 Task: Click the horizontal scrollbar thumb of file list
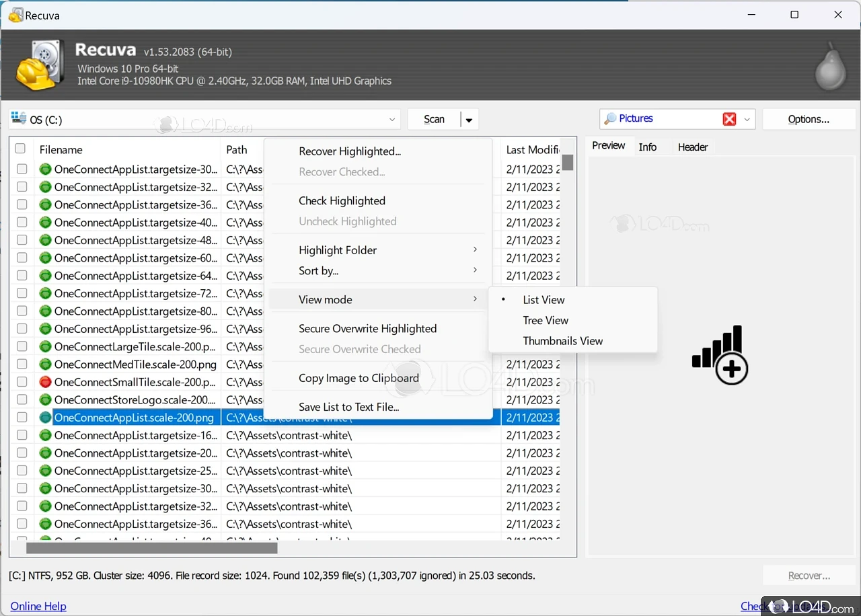point(152,548)
